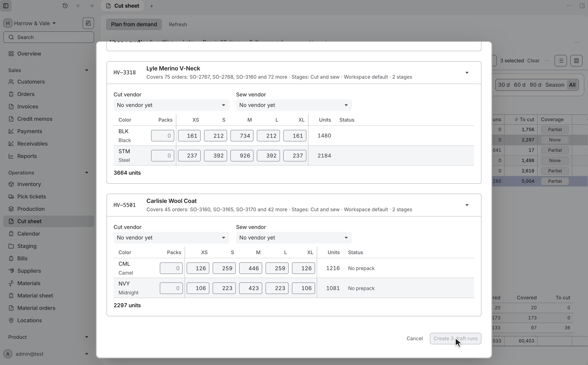Toggle the left sidebar panel icon
This screenshot has height=365, width=588.
(6, 6)
